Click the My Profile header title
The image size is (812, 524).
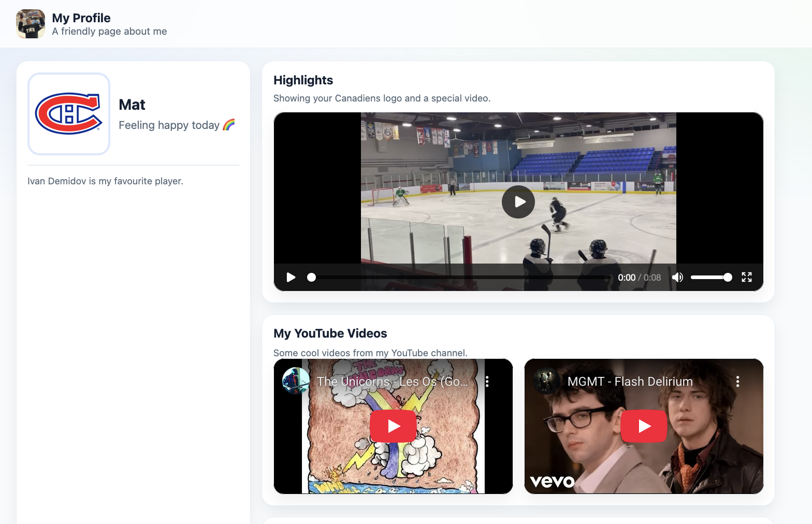tap(81, 18)
